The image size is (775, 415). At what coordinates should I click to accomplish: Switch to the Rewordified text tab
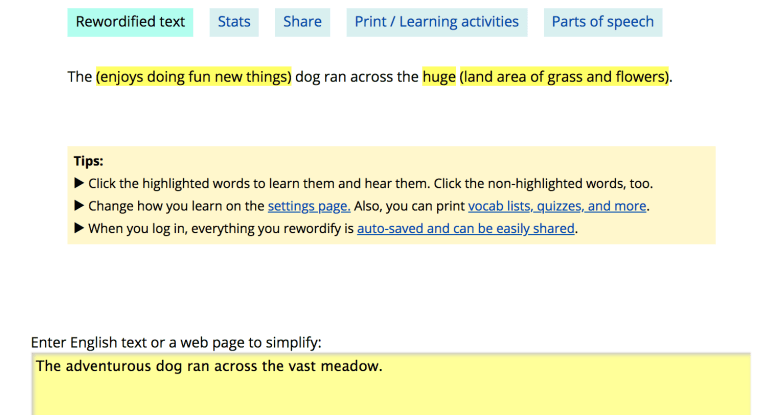[130, 22]
